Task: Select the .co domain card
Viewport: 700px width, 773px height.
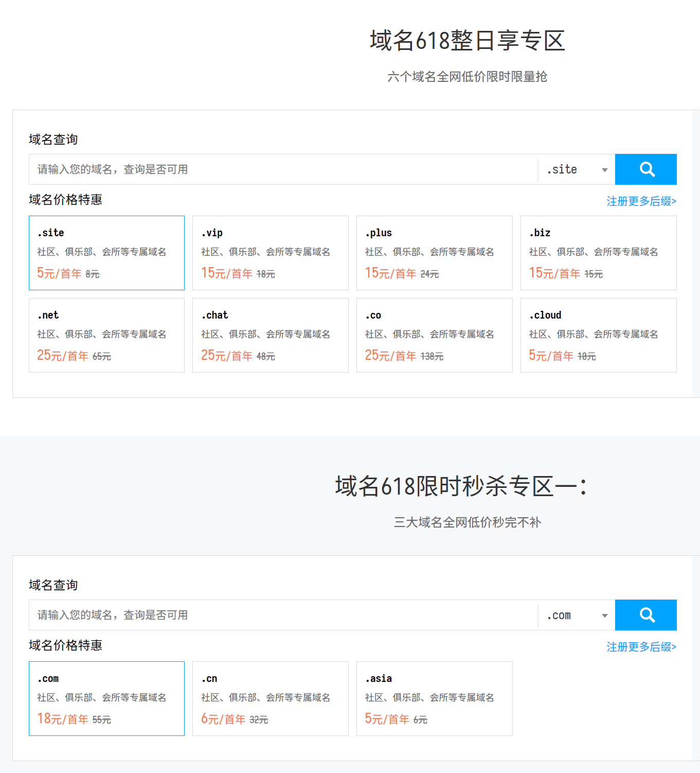Action: click(x=435, y=335)
